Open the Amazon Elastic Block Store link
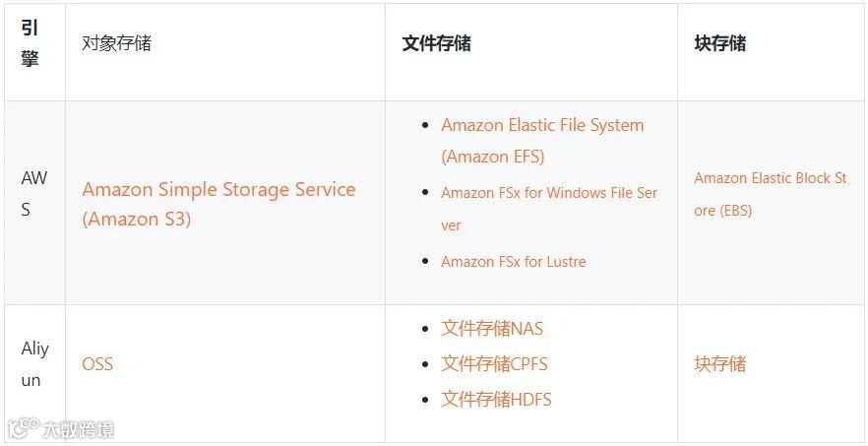 click(x=770, y=179)
